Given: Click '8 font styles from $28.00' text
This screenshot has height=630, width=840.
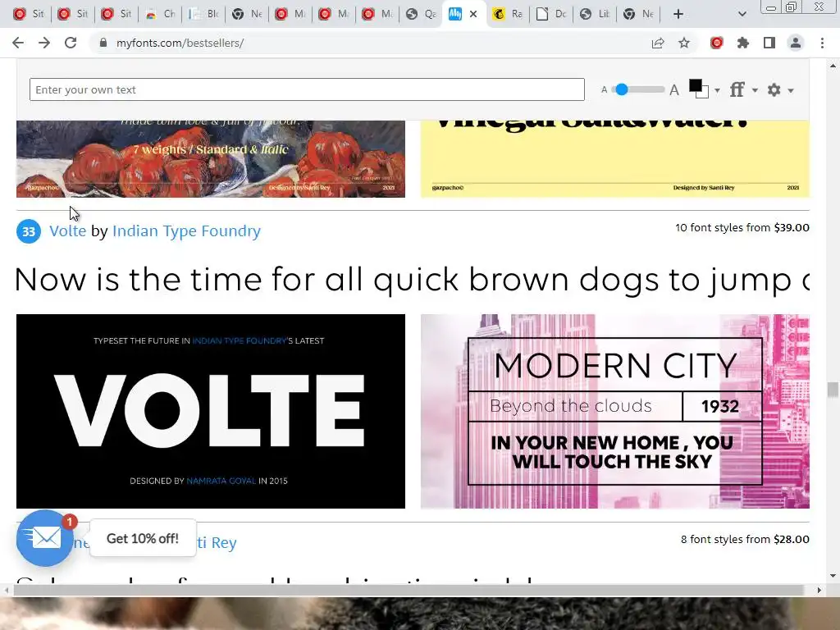Looking at the screenshot, I should click(745, 540).
